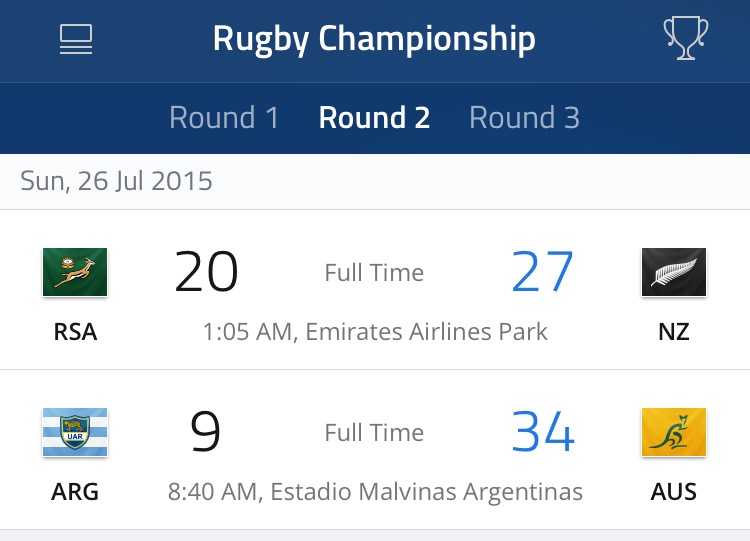Image resolution: width=750 pixels, height=541 pixels.
Task: Select the AUS team label
Action: [674, 492]
